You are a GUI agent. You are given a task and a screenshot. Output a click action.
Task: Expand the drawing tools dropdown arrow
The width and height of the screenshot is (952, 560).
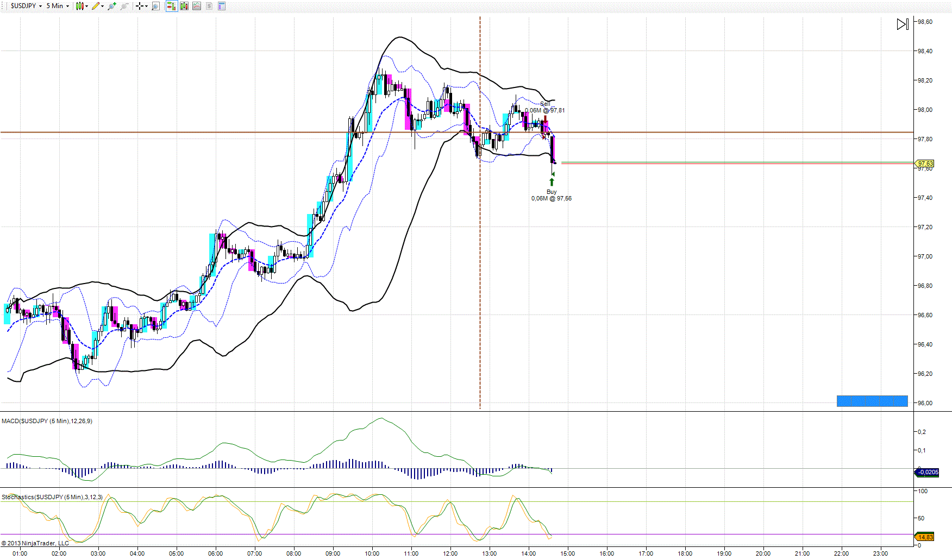(103, 6)
